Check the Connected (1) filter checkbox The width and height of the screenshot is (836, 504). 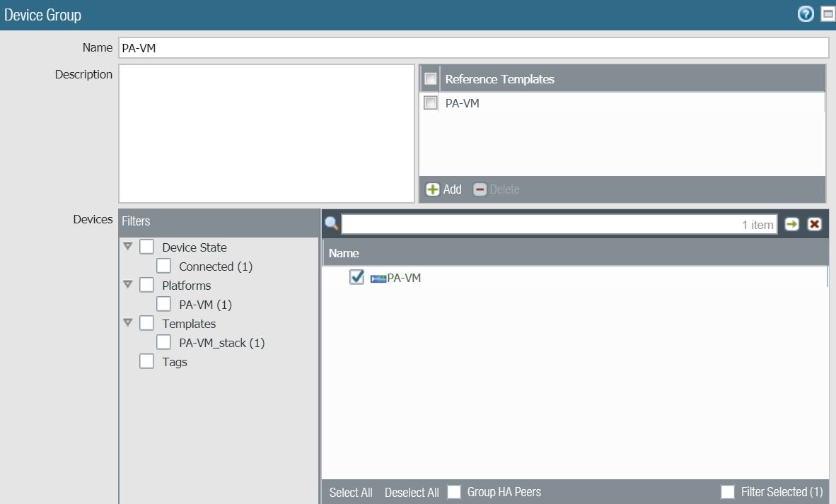pyautogui.click(x=163, y=266)
